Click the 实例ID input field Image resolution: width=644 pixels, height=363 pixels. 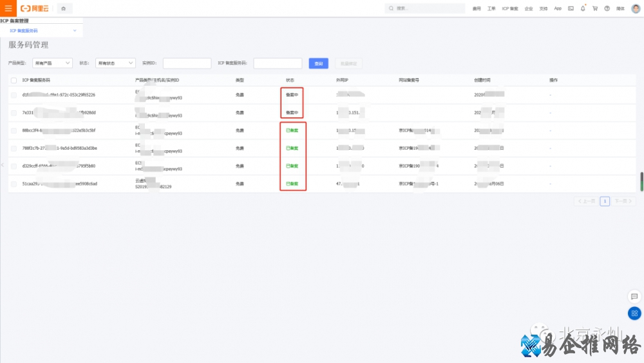point(187,63)
